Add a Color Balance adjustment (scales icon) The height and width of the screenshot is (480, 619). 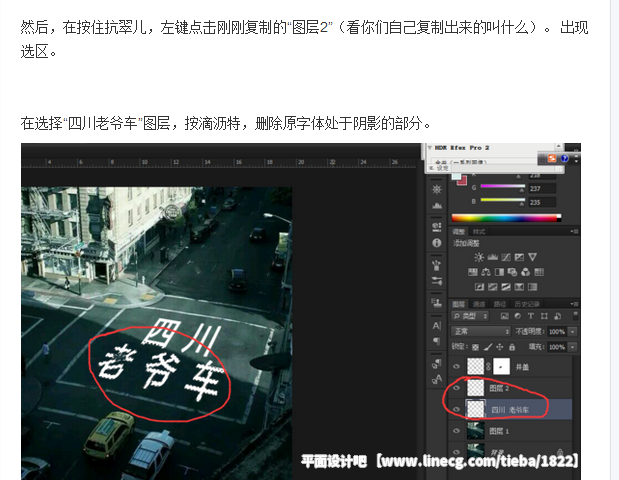(486, 272)
